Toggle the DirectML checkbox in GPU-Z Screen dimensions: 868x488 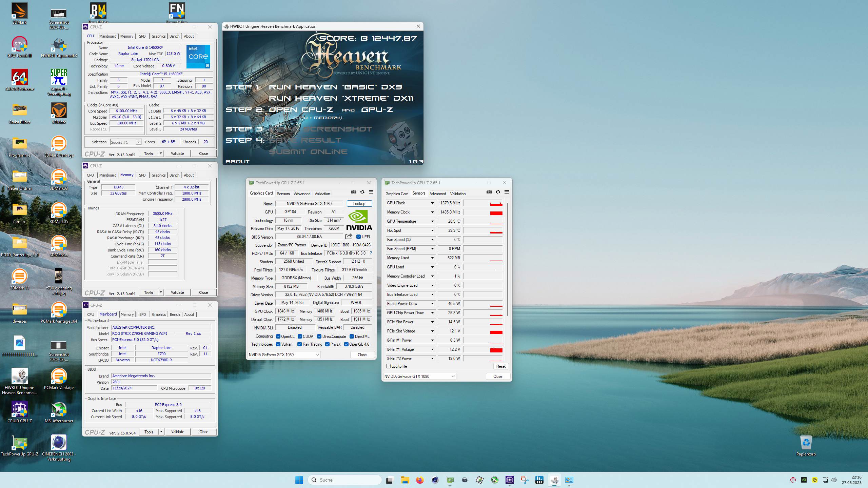[352, 337]
